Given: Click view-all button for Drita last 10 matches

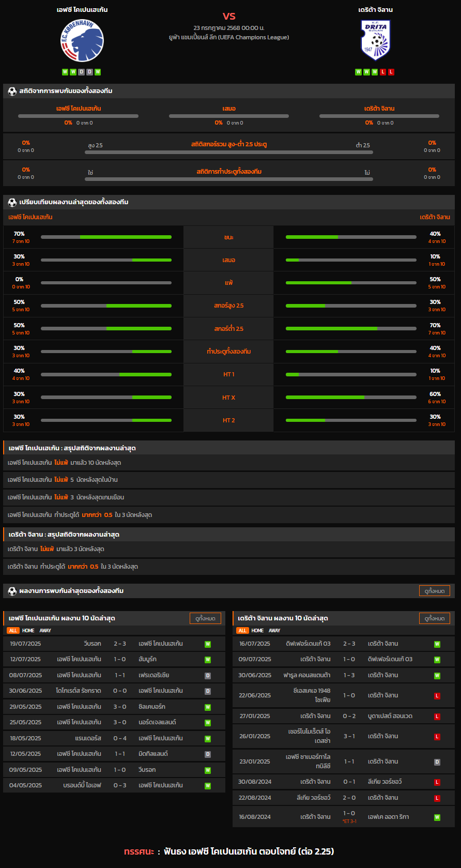Looking at the screenshot, I should coord(435,618).
